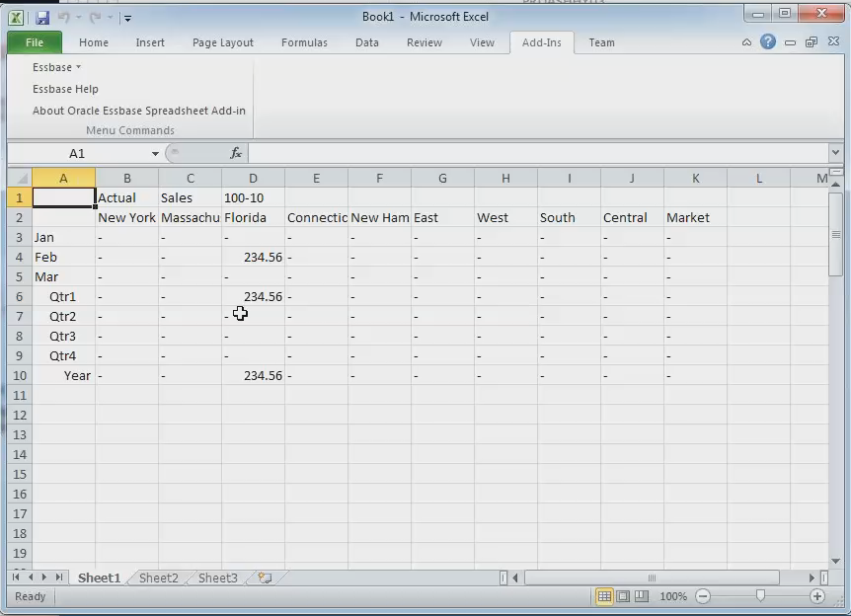Select column K header

[x=695, y=178]
